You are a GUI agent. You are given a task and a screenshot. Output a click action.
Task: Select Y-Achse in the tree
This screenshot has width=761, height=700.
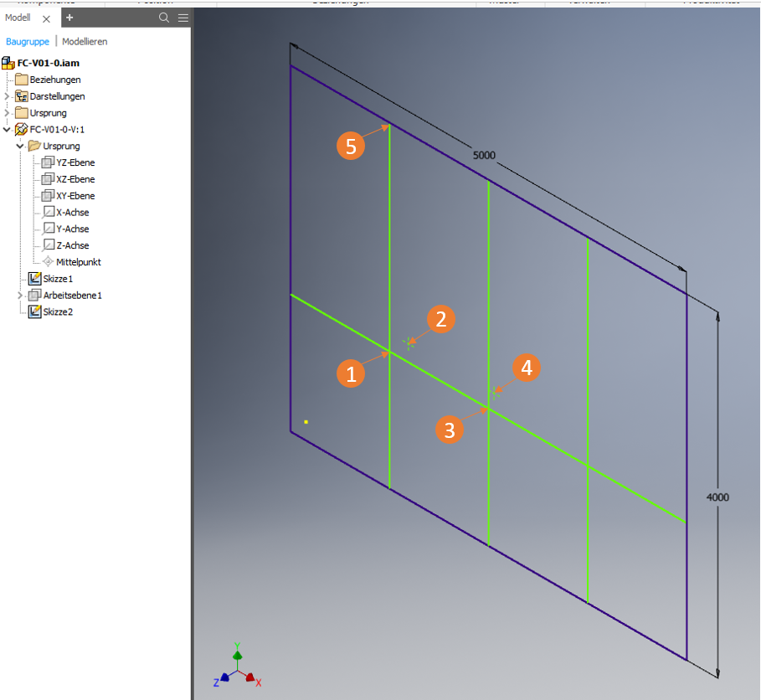[x=72, y=229]
